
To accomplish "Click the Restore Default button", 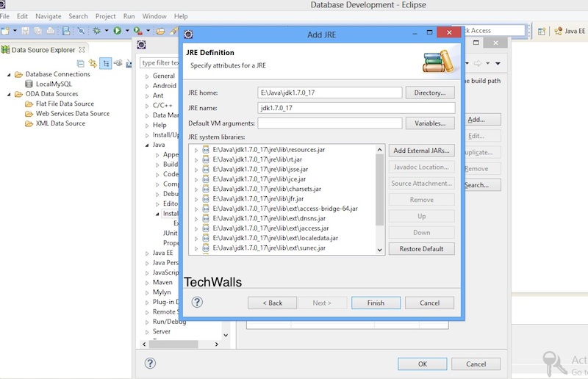I will pos(421,248).
